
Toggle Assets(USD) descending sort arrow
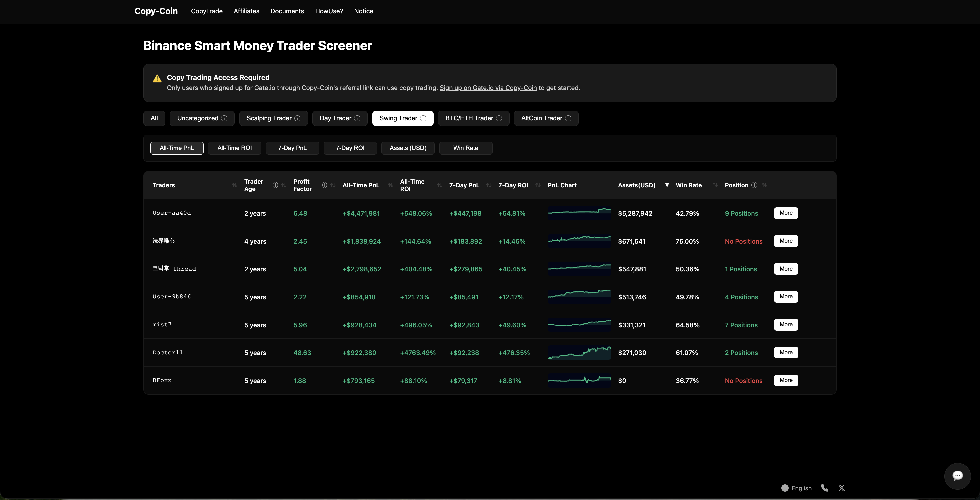pyautogui.click(x=667, y=185)
